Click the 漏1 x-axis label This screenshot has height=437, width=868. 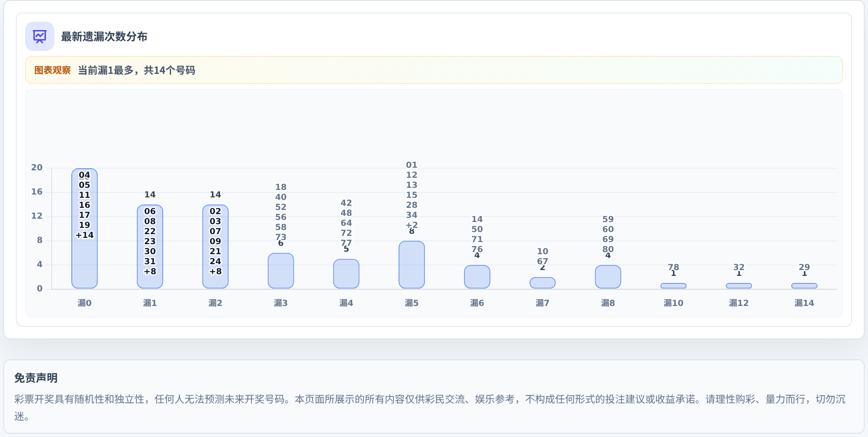point(150,303)
